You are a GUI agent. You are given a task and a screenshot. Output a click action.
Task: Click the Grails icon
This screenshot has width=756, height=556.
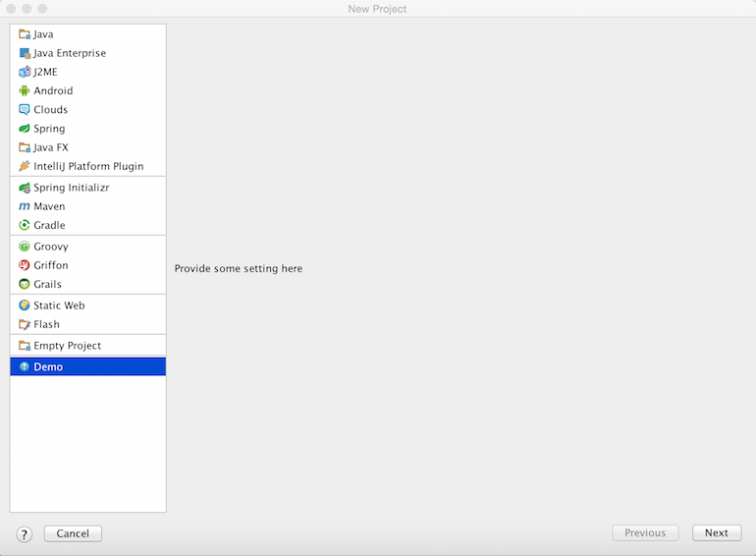coord(25,284)
